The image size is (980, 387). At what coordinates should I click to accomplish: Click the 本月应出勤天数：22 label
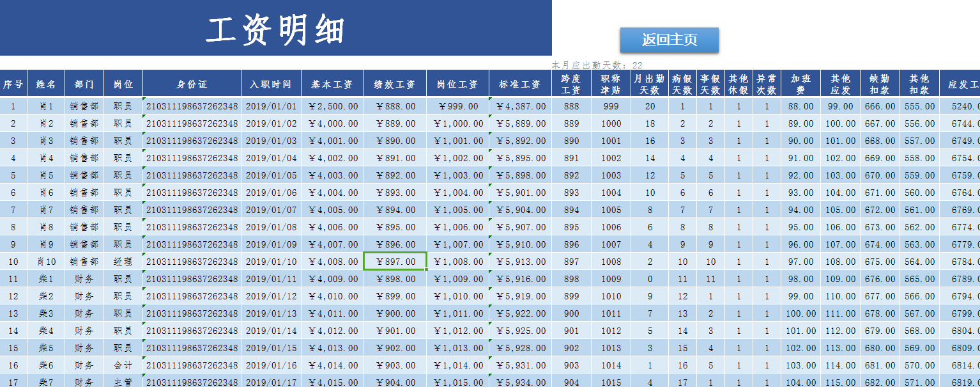pyautogui.click(x=597, y=65)
